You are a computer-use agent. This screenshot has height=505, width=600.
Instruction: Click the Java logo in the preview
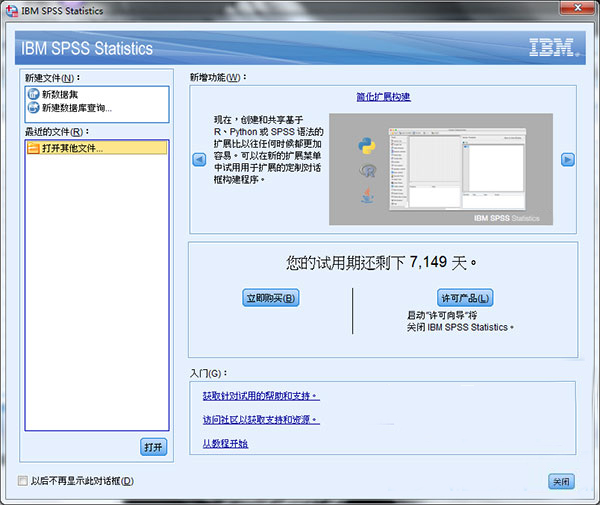click(367, 195)
